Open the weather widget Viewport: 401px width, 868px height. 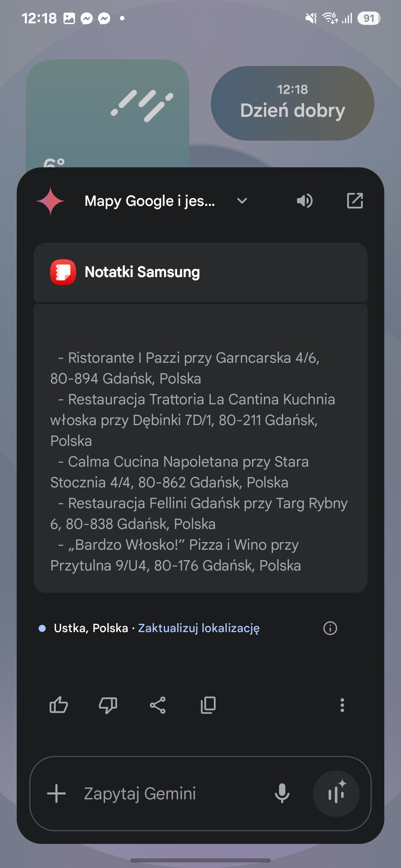click(108, 111)
